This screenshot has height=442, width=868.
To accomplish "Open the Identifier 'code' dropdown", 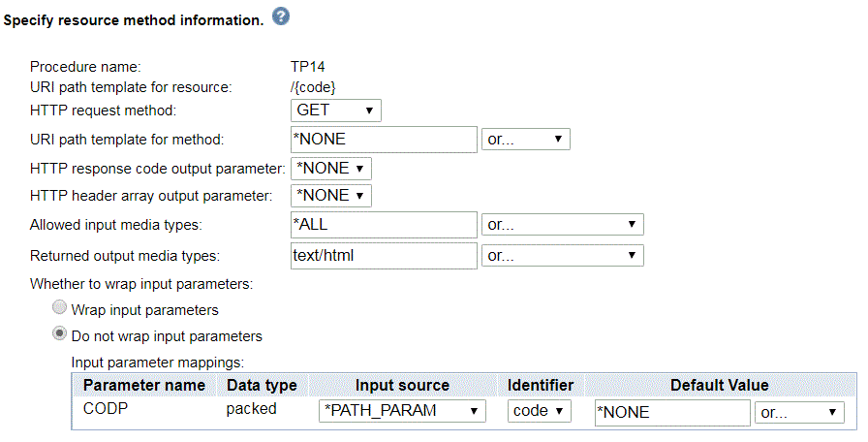I will click(x=539, y=411).
